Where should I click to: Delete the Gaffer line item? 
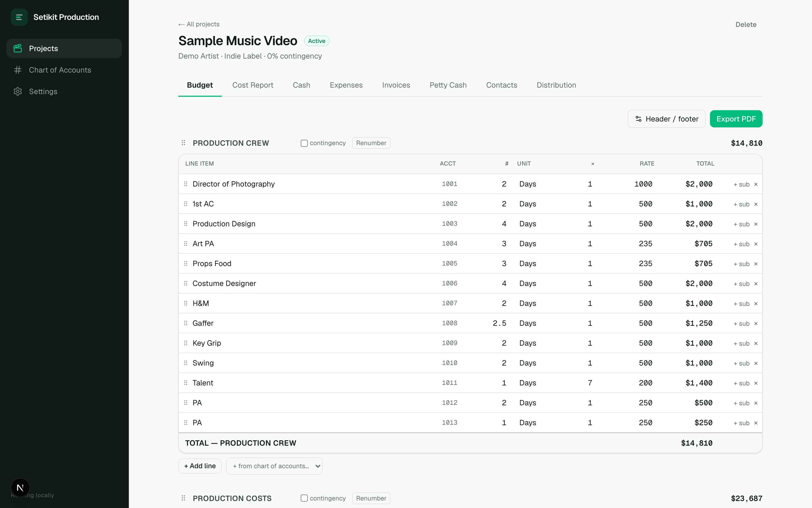click(x=756, y=324)
